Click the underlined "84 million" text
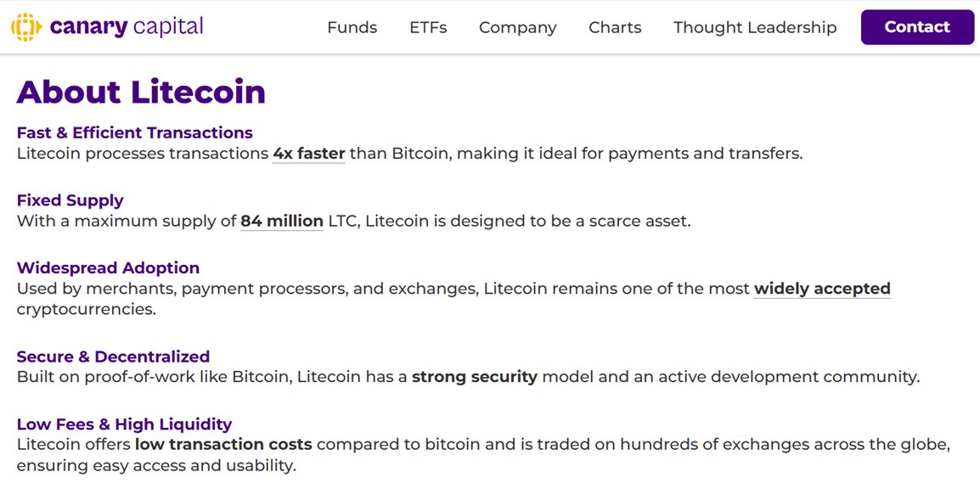 [x=281, y=222]
